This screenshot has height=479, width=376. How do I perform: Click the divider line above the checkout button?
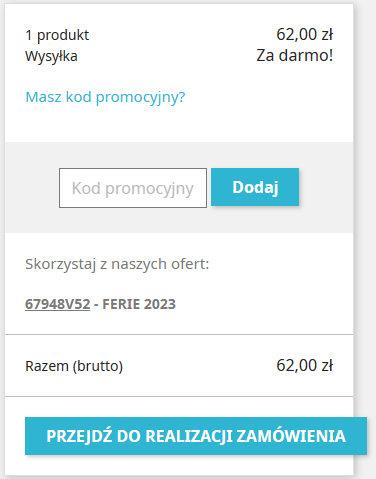coord(179,397)
